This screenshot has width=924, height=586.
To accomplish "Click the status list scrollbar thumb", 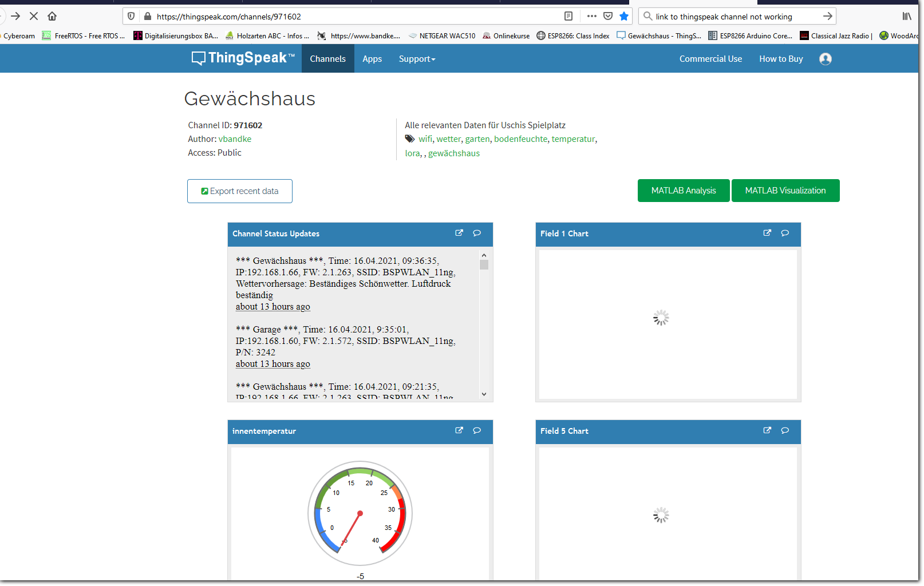I will [x=484, y=265].
